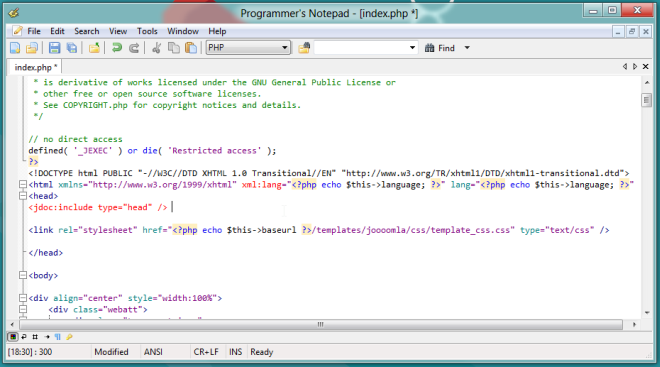Undo the last edit with green arrow
The height and width of the screenshot is (367, 660).
point(117,48)
